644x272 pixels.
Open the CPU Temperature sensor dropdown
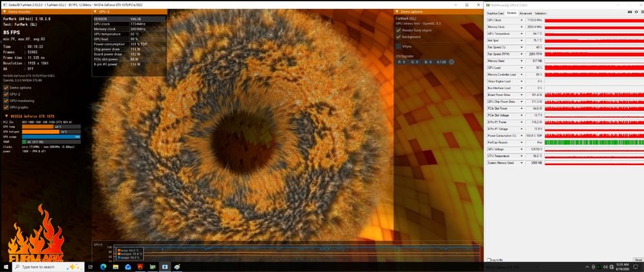coord(522,156)
